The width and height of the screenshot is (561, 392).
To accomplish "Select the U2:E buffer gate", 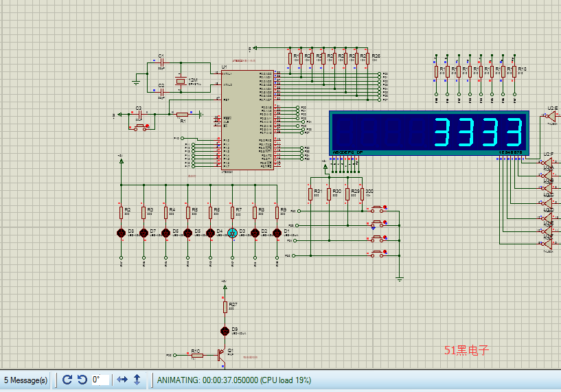I will click(551, 116).
